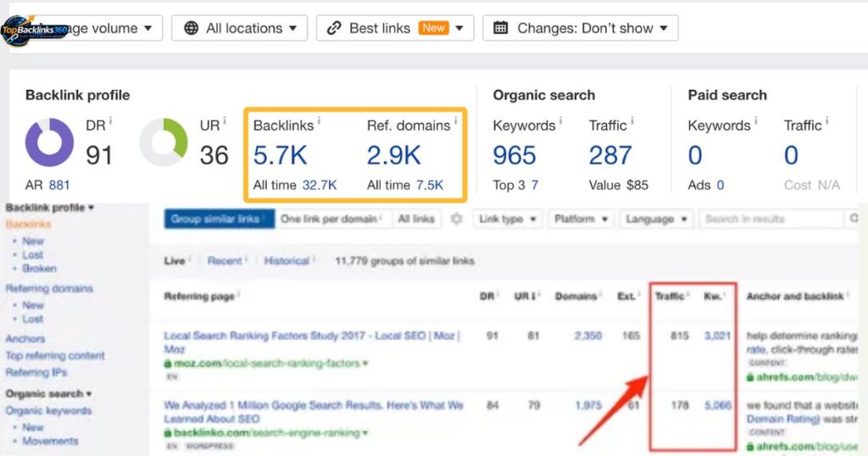Switch to the Live tab

[175, 261]
